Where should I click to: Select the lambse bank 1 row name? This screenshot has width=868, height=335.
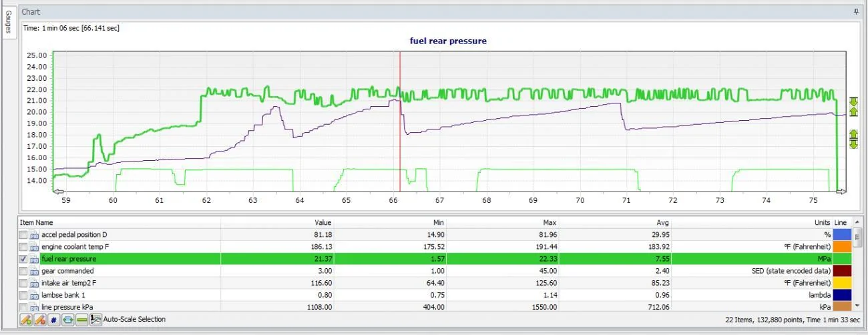click(x=64, y=295)
